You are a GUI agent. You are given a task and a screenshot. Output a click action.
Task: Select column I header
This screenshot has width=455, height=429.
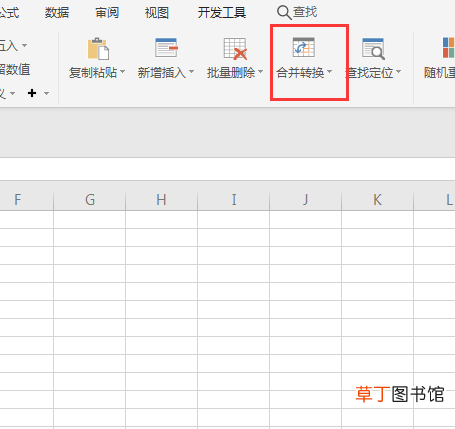pyautogui.click(x=234, y=200)
